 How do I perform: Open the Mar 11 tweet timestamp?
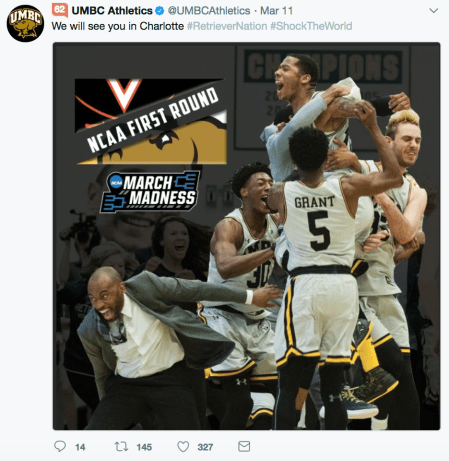point(276,11)
